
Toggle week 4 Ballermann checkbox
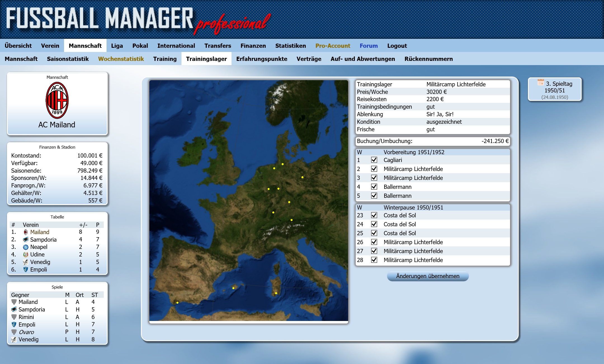[x=374, y=187]
